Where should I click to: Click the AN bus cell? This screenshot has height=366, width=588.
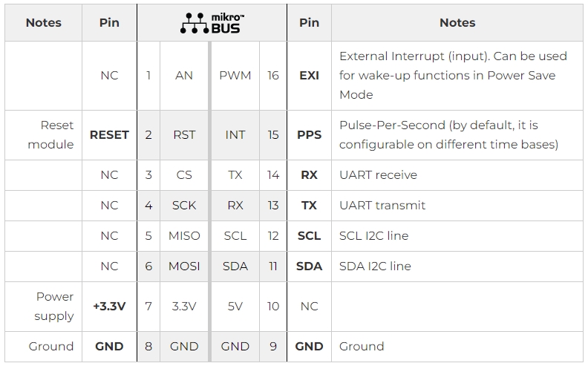coord(184,76)
